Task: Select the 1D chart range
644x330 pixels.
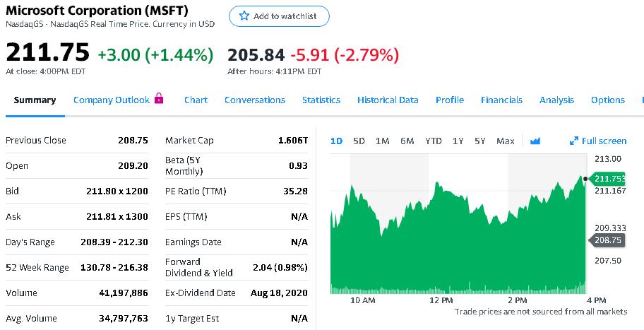Action: pos(336,141)
